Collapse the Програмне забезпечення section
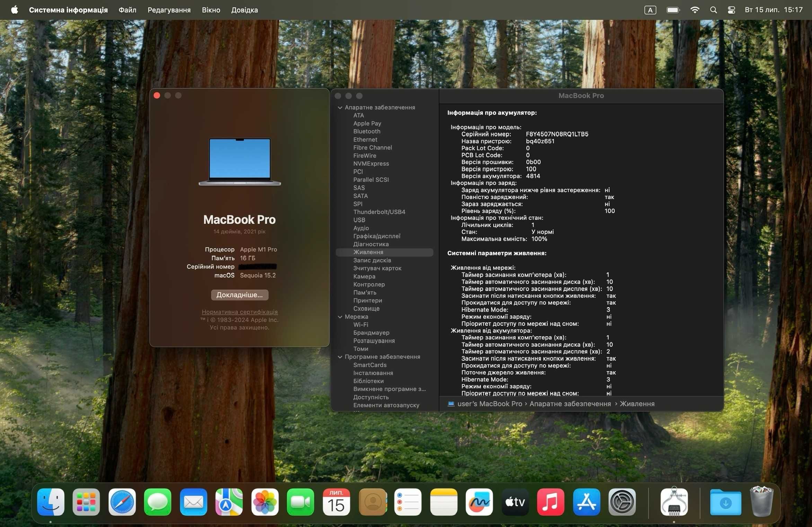Screen dimensions: 812x527 click(x=340, y=357)
